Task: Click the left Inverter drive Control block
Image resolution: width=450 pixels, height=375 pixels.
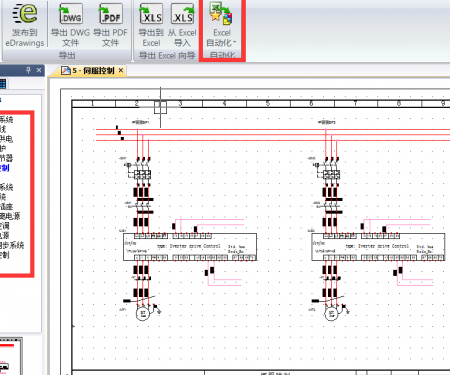Action: [x=190, y=247]
